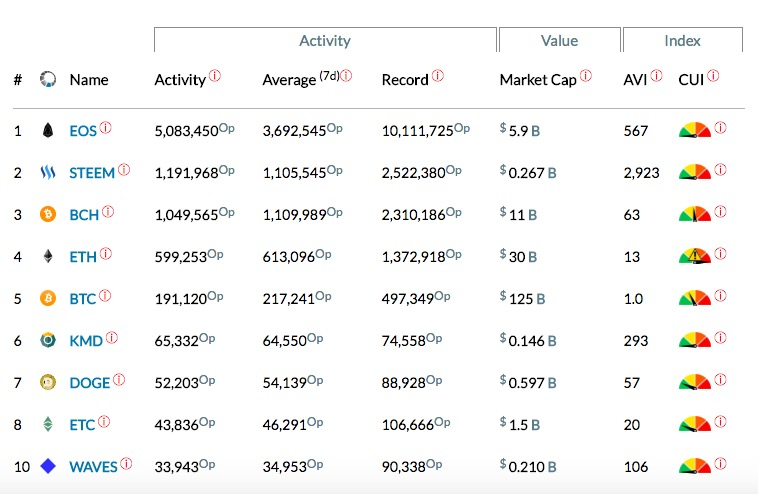
Task: Open the STEEM coin link
Action: [x=92, y=173]
